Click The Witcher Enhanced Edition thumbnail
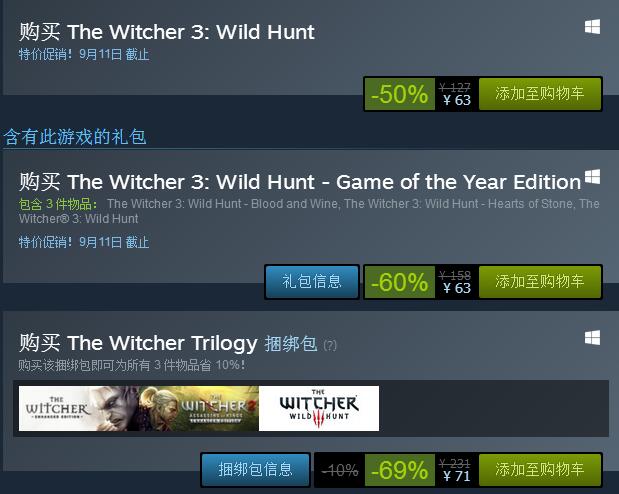This screenshot has width=619, height=494. [x=79, y=408]
